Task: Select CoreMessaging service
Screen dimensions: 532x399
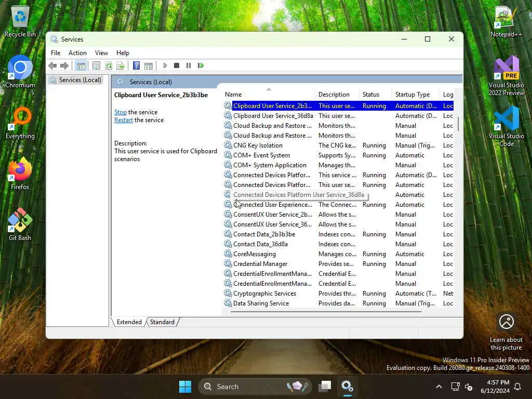Action: pos(339,254)
